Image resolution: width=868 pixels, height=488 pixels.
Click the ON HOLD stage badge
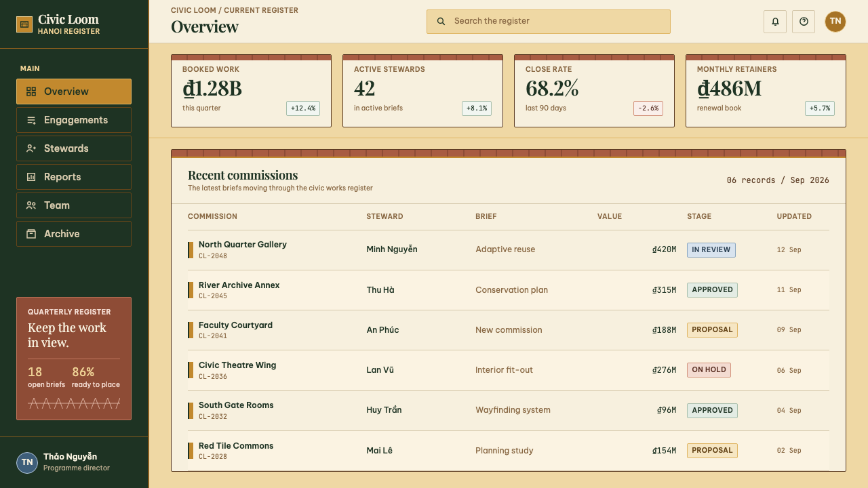[x=709, y=370]
